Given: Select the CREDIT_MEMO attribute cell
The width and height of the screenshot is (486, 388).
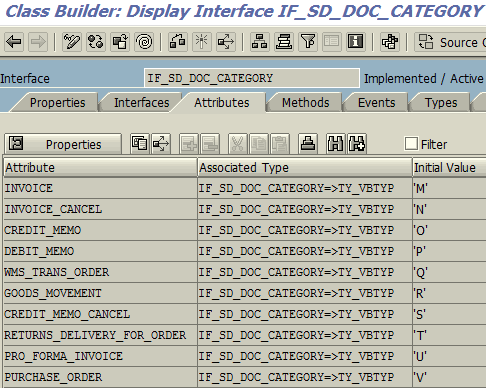Looking at the screenshot, I should click(x=100, y=230).
